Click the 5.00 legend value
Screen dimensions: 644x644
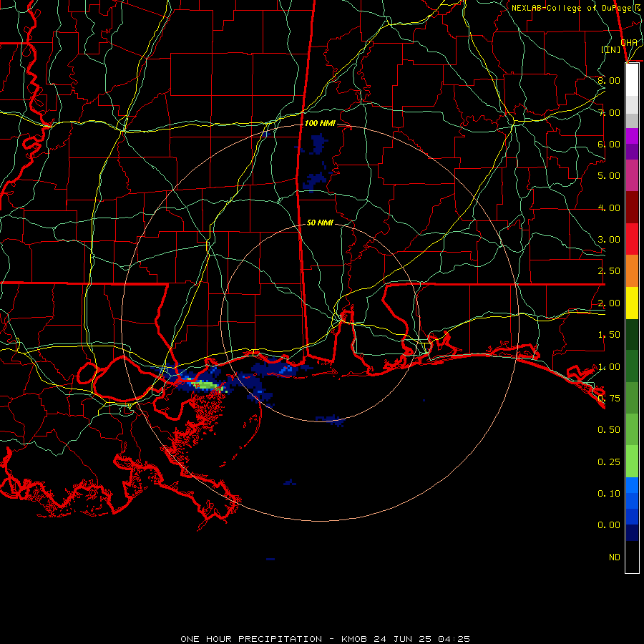tap(609, 176)
